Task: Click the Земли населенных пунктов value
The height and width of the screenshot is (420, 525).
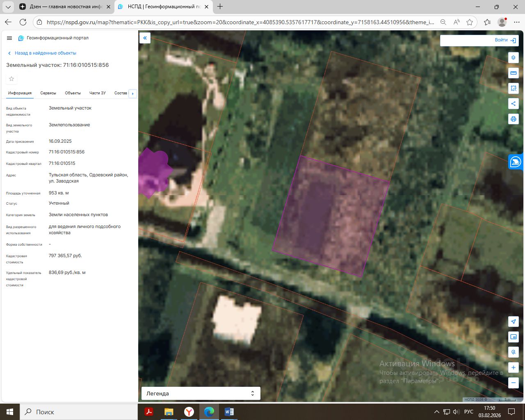Action: (x=78, y=215)
